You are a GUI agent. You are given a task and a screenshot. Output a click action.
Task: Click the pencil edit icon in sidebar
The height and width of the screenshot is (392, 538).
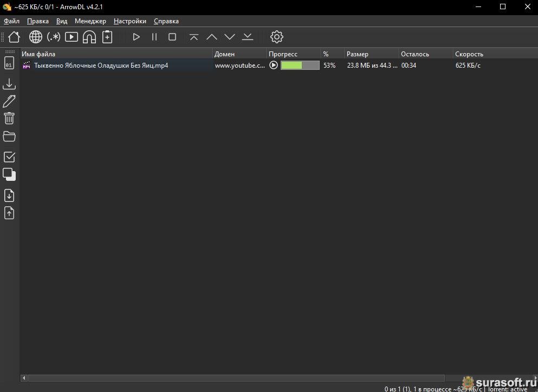[9, 101]
